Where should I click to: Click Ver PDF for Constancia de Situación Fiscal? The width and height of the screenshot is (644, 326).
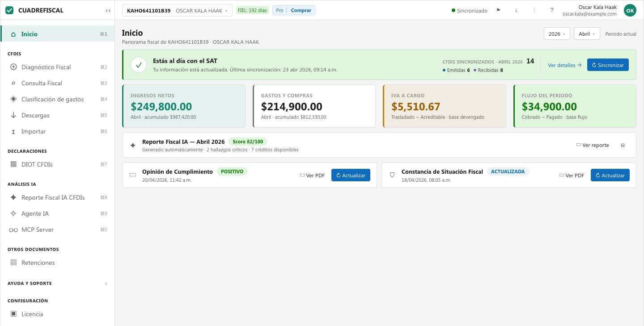[x=572, y=176]
